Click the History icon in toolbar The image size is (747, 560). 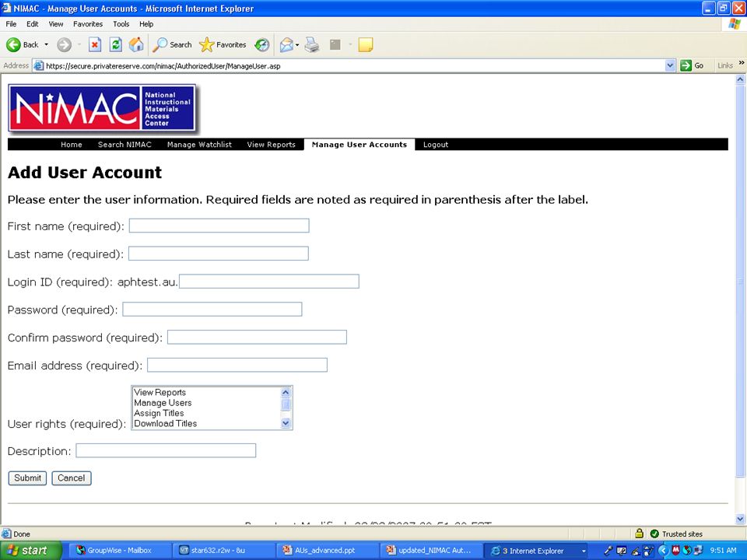tap(261, 45)
